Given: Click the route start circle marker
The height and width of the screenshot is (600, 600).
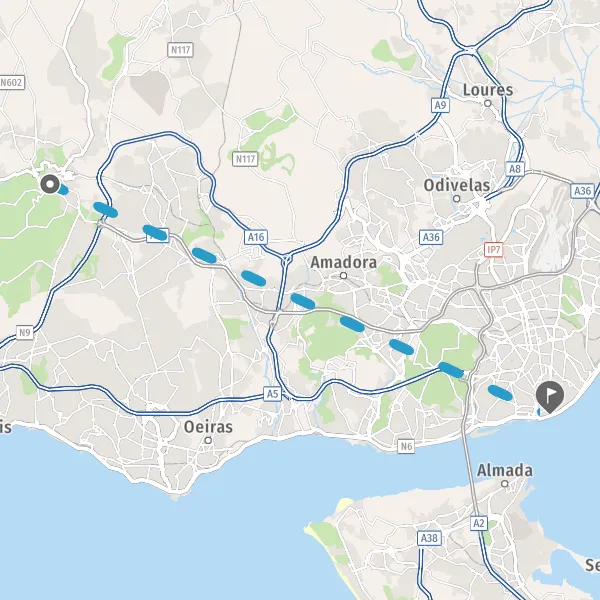Looking at the screenshot, I should [x=50, y=184].
